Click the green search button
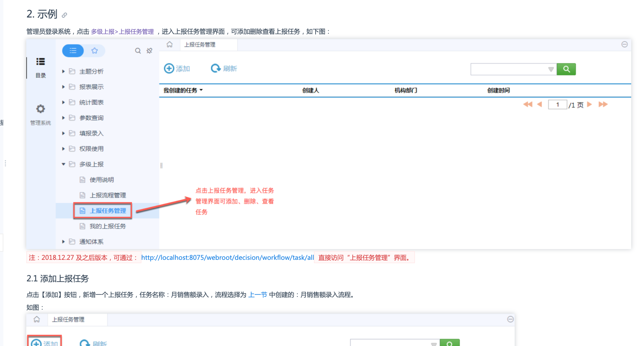This screenshot has width=644, height=346. coord(566,69)
